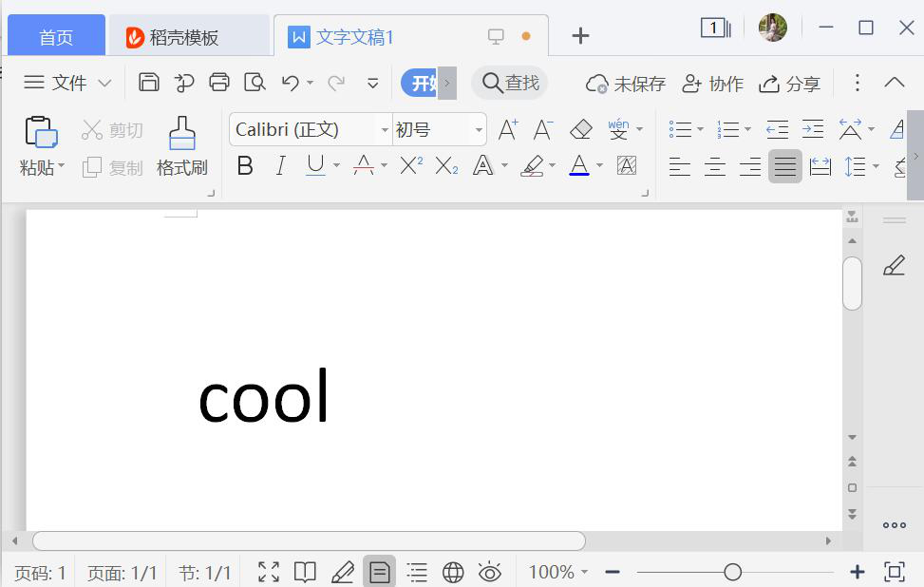Toggle Bold formatting
This screenshot has width=924, height=587.
coord(245,166)
